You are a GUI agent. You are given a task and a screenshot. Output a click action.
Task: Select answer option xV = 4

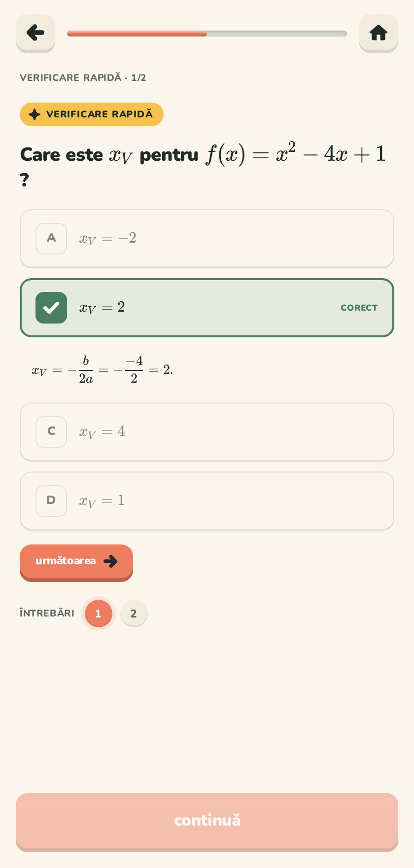[x=207, y=432]
